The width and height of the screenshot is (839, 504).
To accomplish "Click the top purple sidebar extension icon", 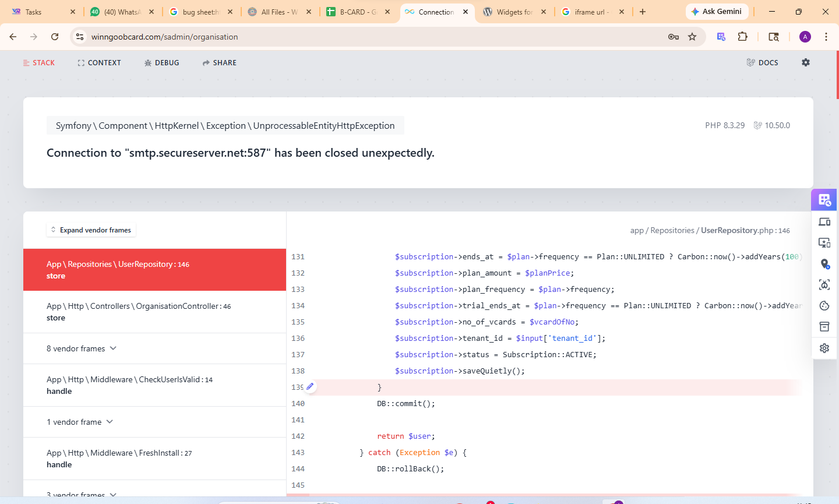I will [824, 200].
